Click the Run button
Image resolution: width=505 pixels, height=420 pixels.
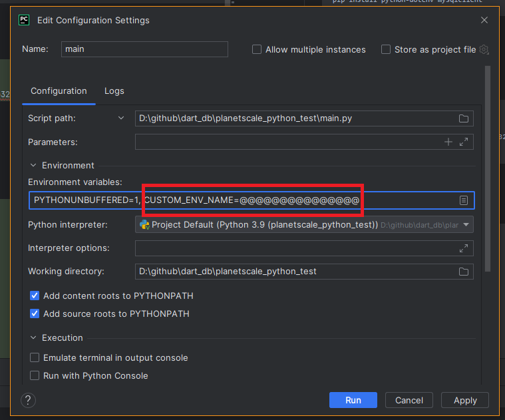353,400
